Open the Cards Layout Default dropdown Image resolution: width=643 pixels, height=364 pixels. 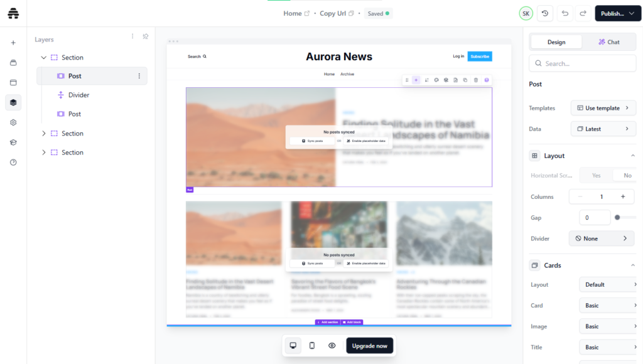(x=608, y=284)
